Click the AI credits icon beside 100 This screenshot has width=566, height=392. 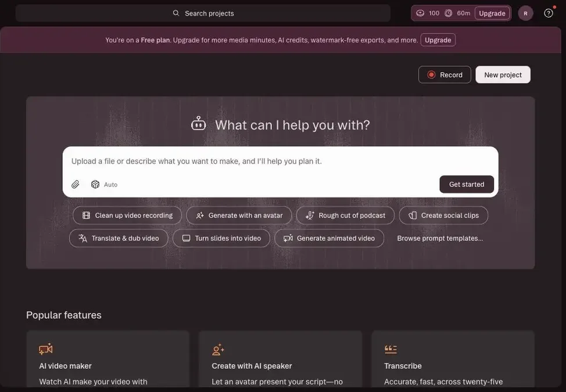click(420, 13)
